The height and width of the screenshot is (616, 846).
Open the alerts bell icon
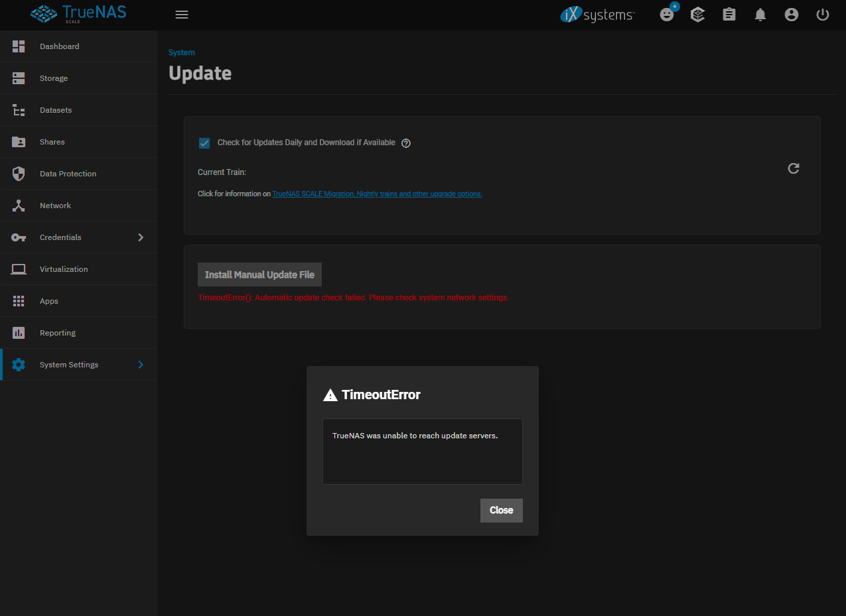(x=760, y=15)
